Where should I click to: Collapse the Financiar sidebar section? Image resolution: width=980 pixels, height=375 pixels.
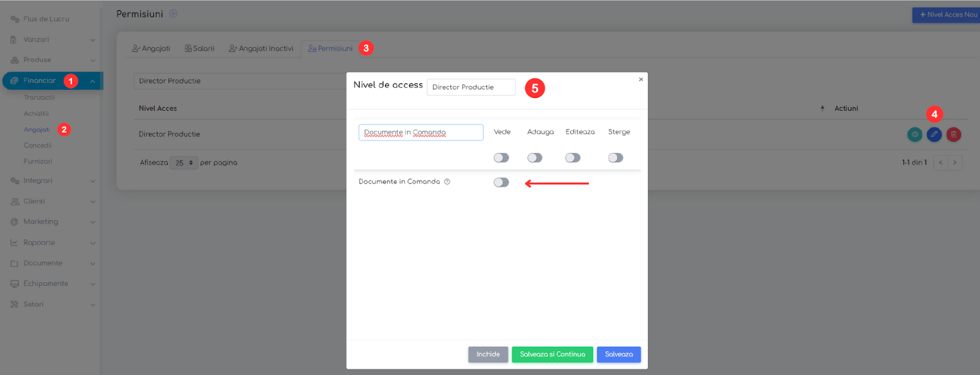[53, 81]
